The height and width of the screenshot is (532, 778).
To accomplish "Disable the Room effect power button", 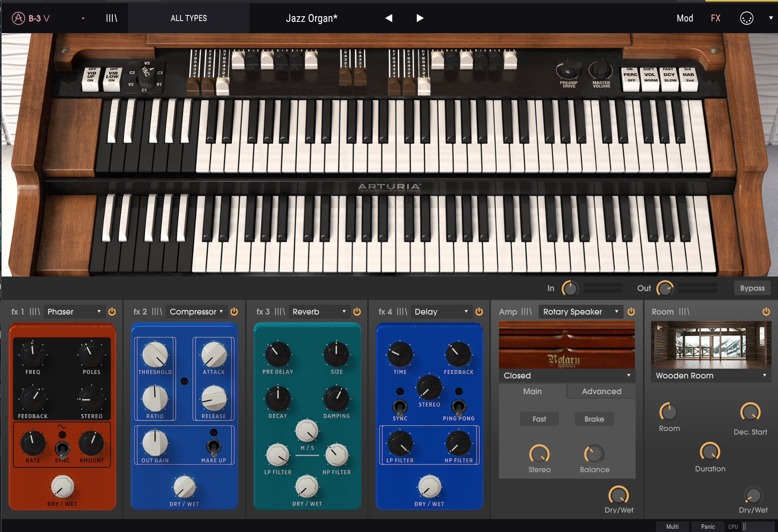I will tap(766, 312).
